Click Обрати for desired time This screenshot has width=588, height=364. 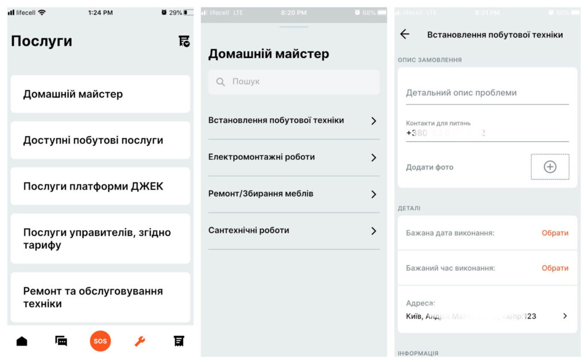click(x=555, y=268)
